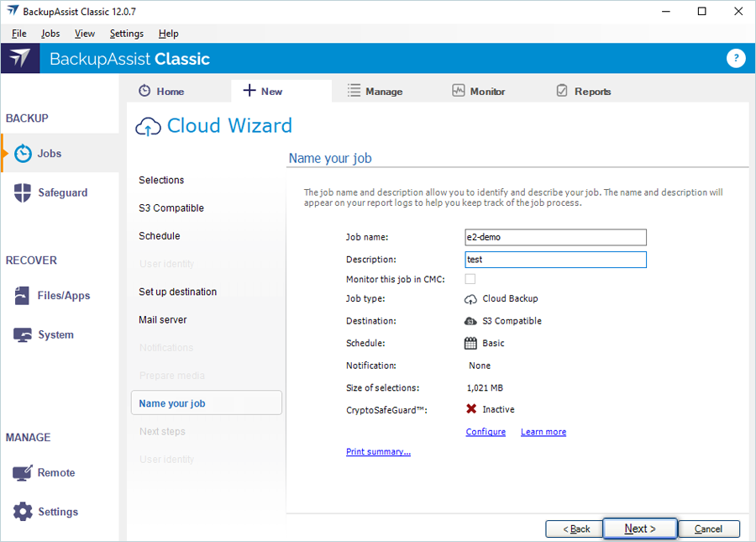Screen dimensions: 756x542
Task: Go to the Schedule wizard step
Action: tap(160, 236)
